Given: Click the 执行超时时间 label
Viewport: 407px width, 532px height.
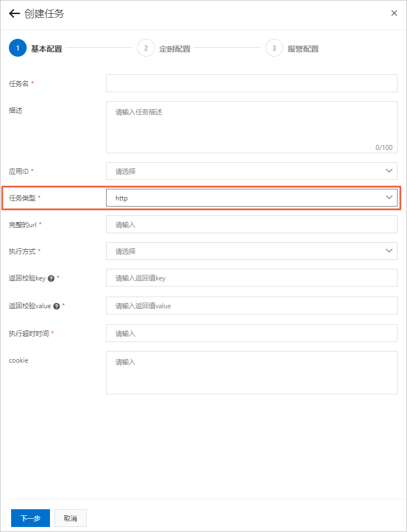Looking at the screenshot, I should point(29,334).
